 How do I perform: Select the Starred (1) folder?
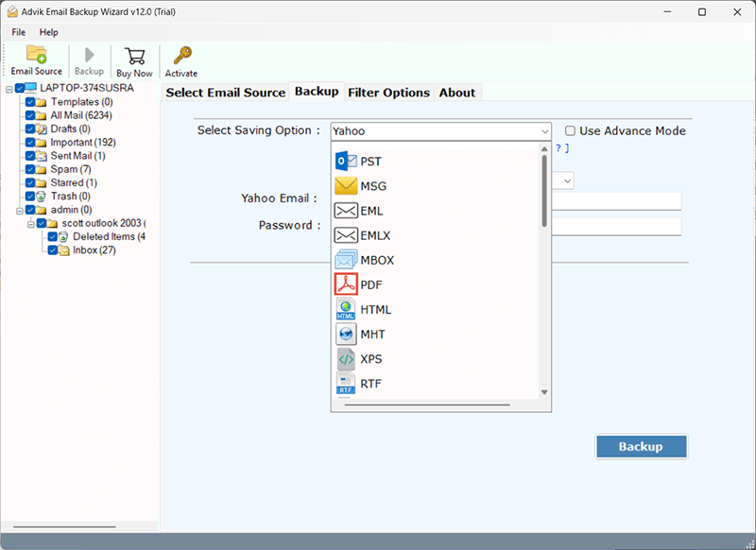pyautogui.click(x=74, y=183)
